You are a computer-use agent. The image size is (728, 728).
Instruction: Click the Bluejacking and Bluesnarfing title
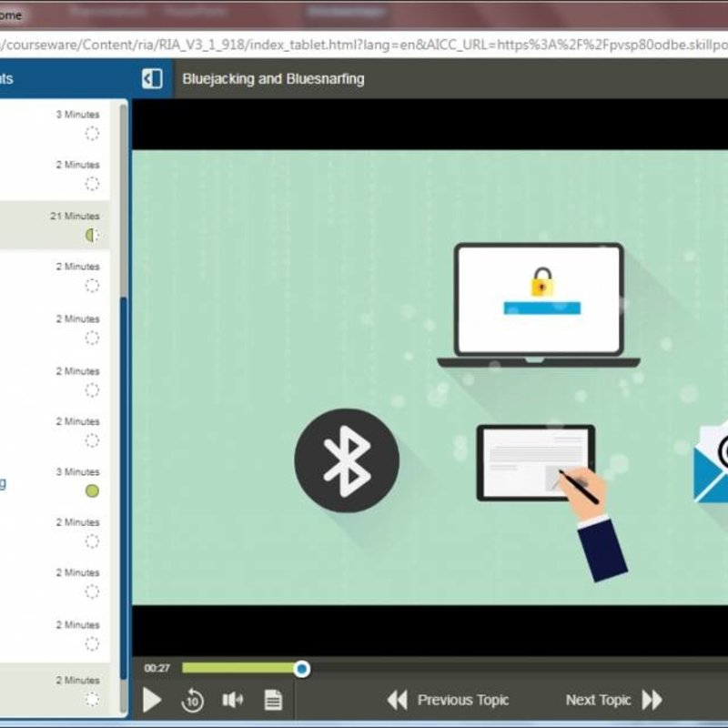[x=273, y=79]
